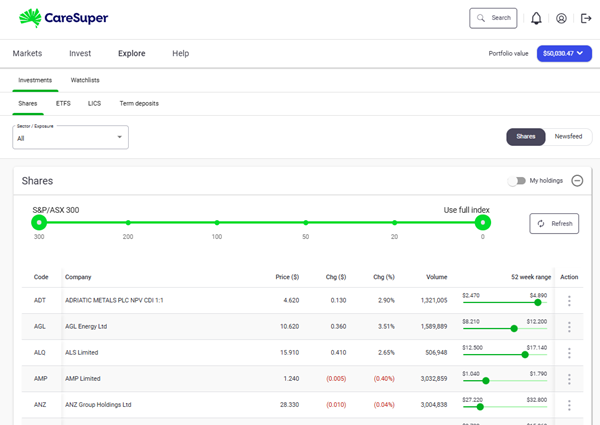Viewport: 600px width, 425px height.
Task: Select the Shares sub-tab
Action: tap(28, 104)
